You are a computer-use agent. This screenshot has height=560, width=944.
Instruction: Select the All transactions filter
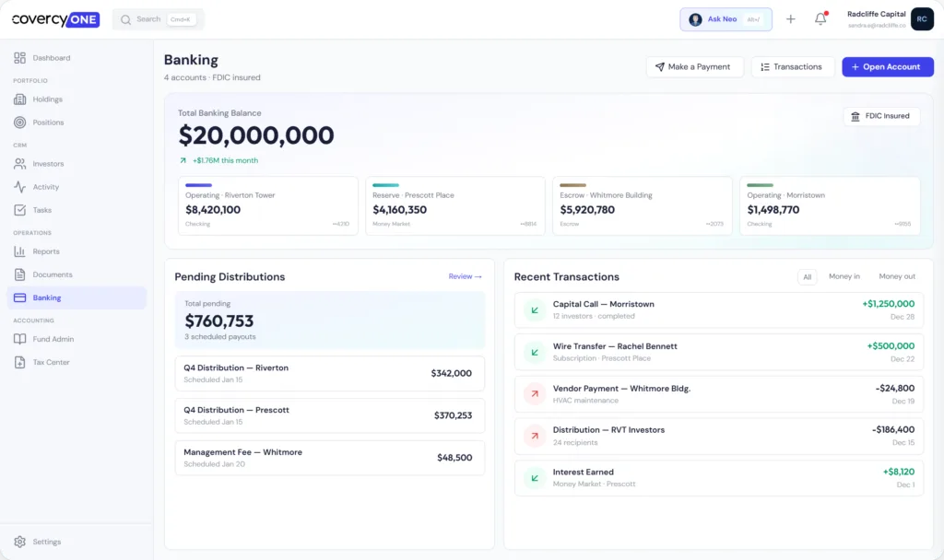click(807, 276)
